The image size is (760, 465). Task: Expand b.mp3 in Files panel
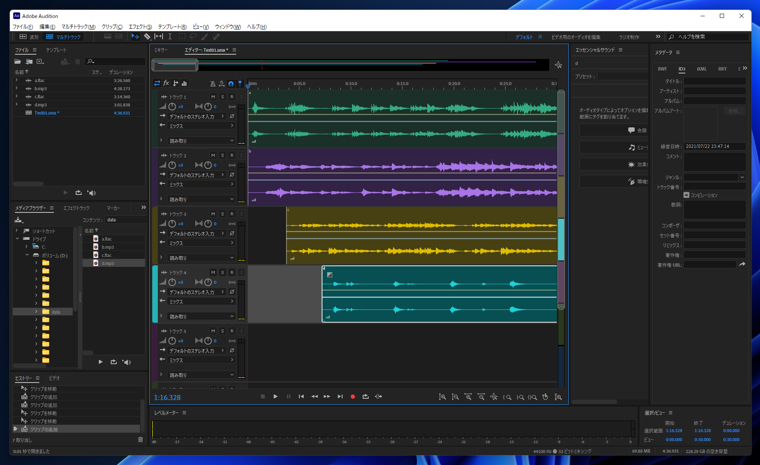click(16, 88)
